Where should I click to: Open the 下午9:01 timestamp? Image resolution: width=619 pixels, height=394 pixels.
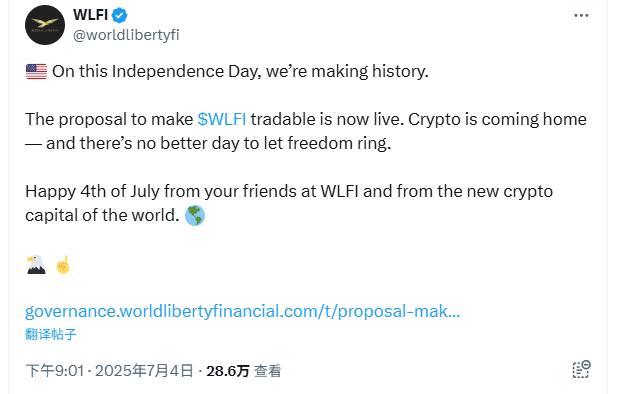click(55, 371)
